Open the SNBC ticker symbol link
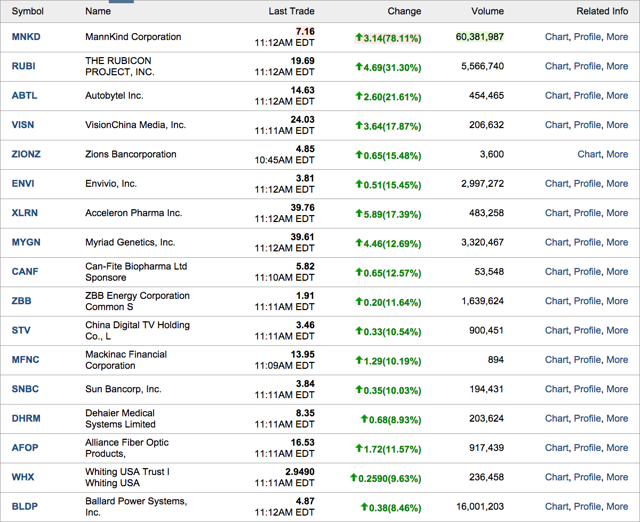640x522 pixels. (25, 389)
